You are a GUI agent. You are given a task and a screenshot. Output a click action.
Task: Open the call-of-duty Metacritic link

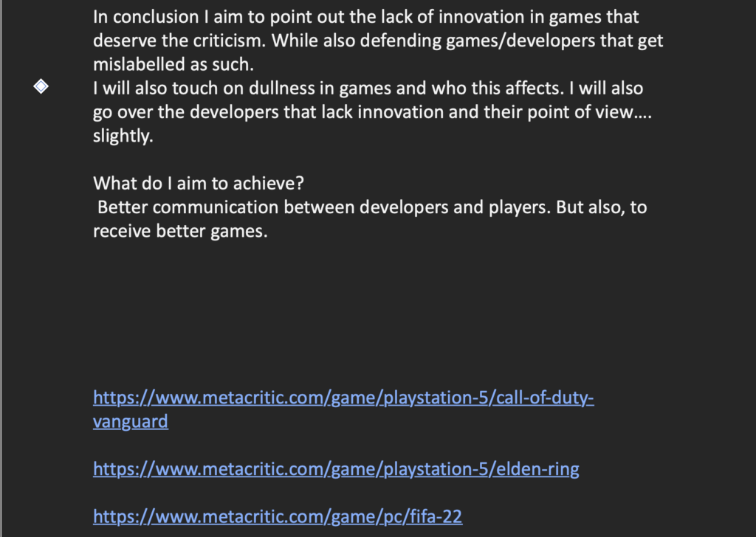click(x=343, y=398)
